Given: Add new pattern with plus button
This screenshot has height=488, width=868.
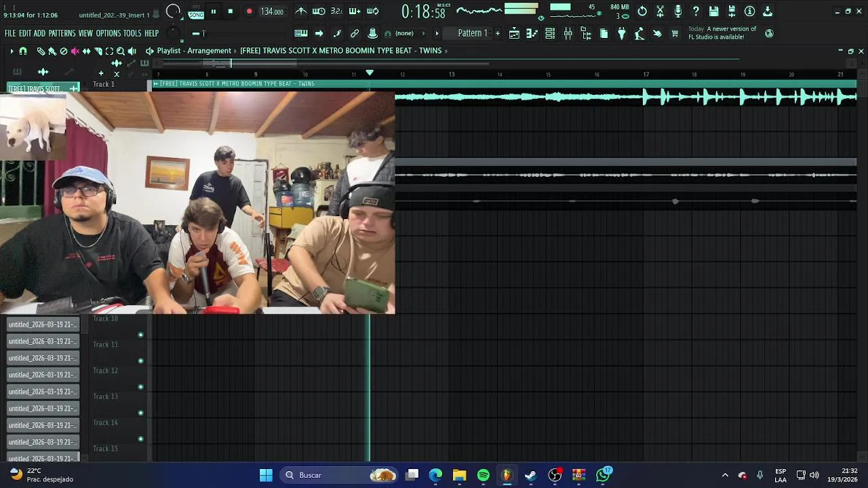Looking at the screenshot, I should 497,33.
